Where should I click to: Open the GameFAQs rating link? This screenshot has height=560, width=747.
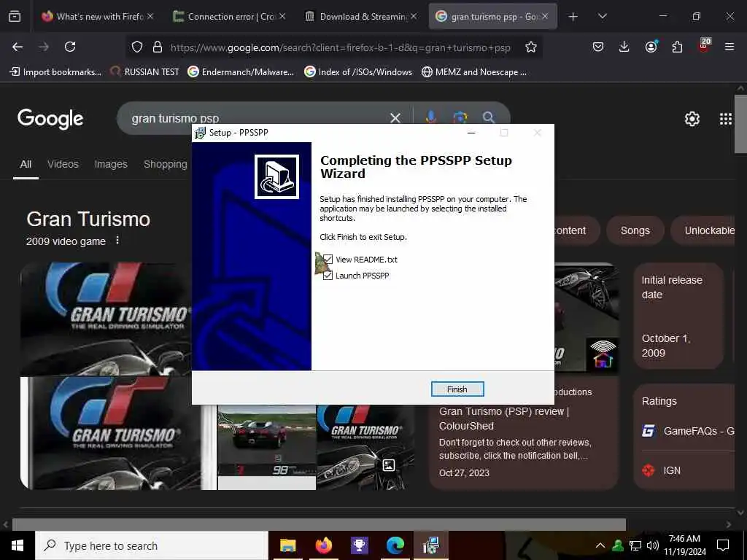tap(689, 431)
